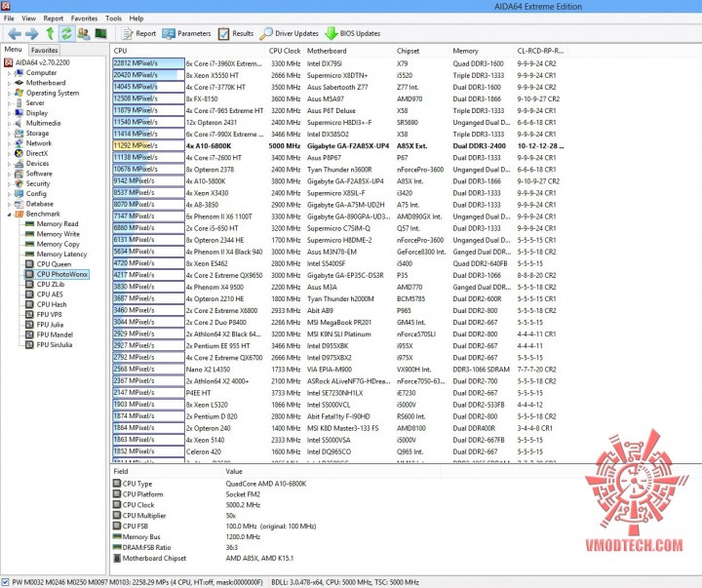Click the green Up arrow toolbar icon
The width and height of the screenshot is (702, 588).
point(50,33)
